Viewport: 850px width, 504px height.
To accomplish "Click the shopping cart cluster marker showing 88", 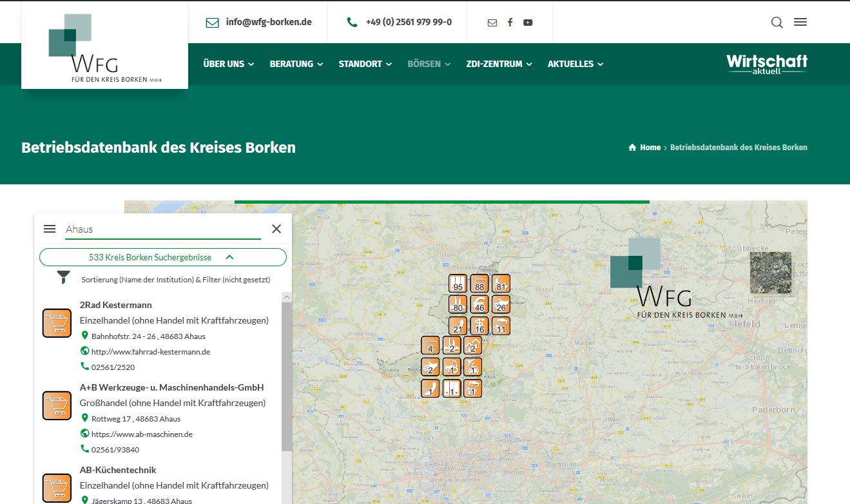I will coord(479,284).
